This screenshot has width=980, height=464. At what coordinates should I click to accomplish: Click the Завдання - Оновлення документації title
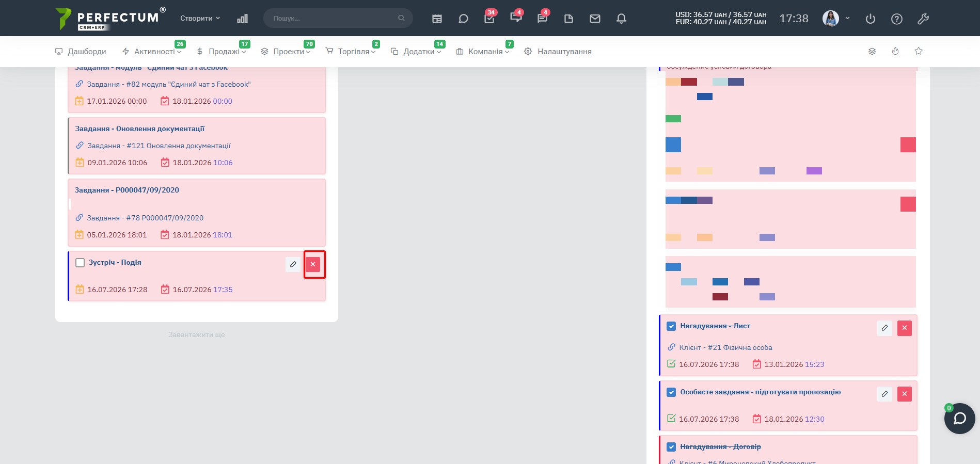click(139, 129)
